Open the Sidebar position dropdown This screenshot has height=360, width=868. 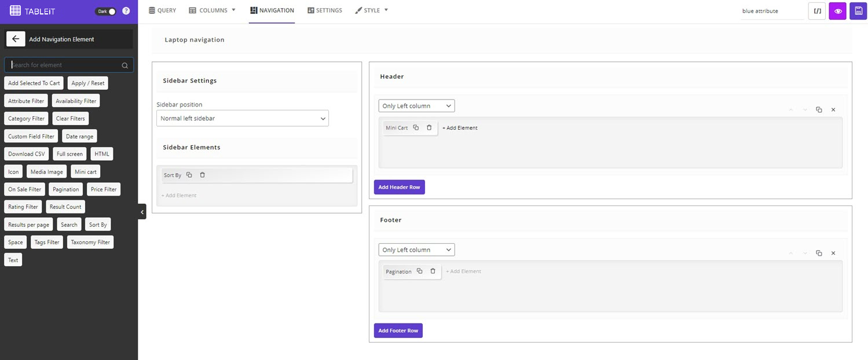pyautogui.click(x=242, y=118)
